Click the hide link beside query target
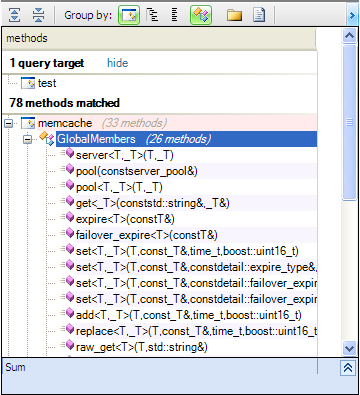Screen dimensions: 360x395 pyautogui.click(x=117, y=63)
